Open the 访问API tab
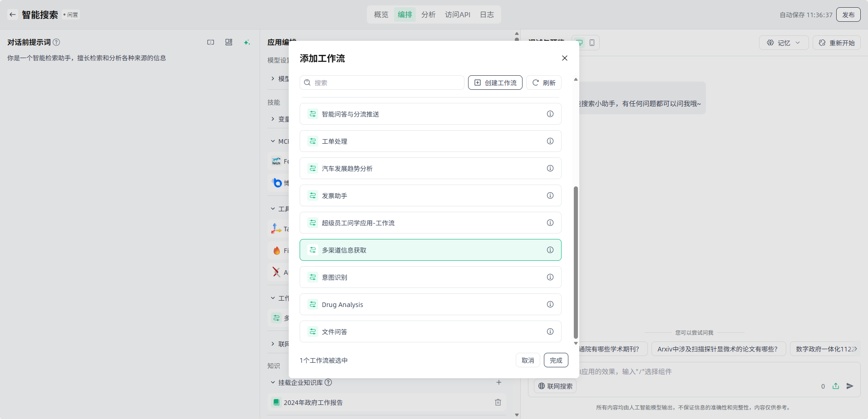 (x=457, y=15)
